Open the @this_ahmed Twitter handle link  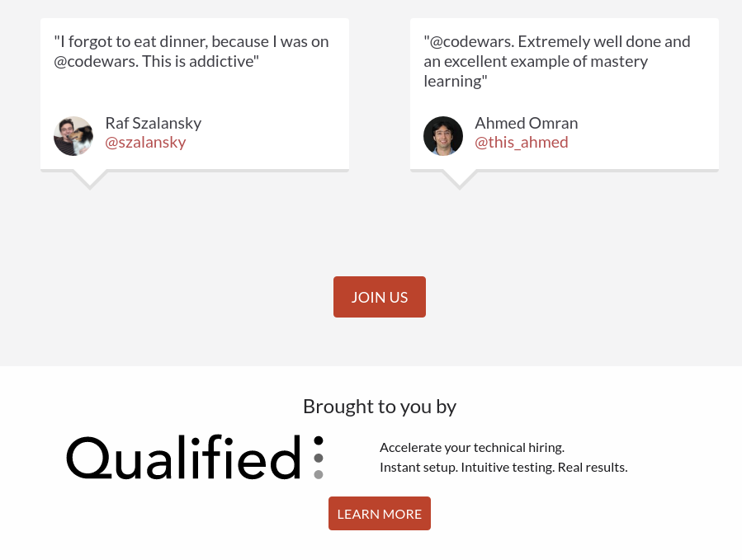(x=521, y=143)
